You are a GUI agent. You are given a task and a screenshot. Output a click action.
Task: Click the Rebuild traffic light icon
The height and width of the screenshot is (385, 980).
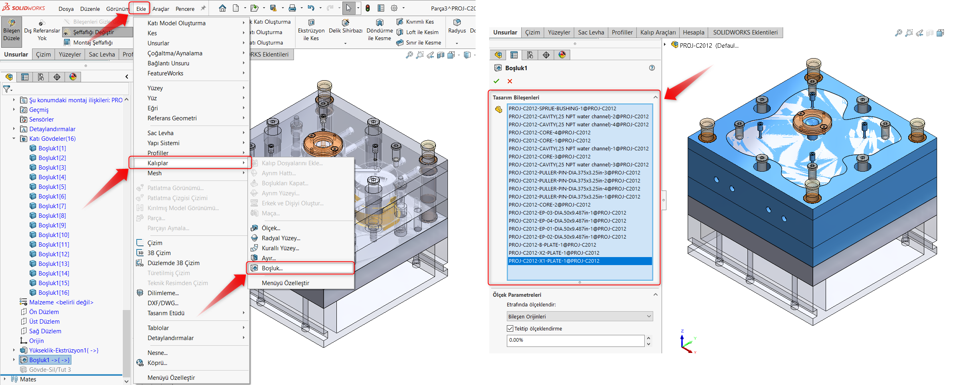click(x=368, y=8)
